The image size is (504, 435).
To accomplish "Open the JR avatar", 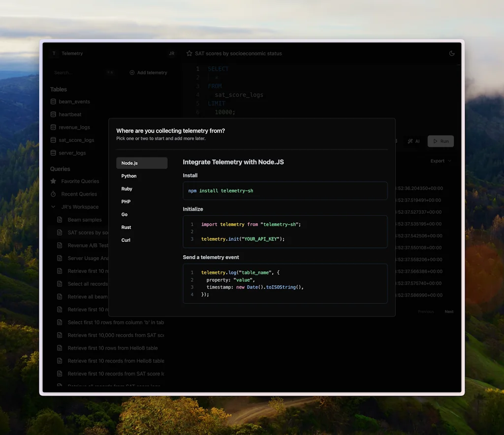I will pyautogui.click(x=171, y=53).
